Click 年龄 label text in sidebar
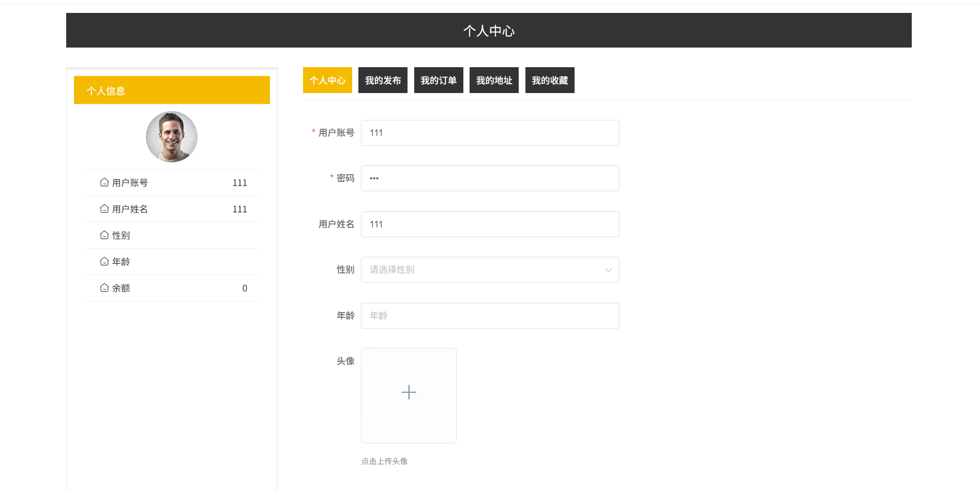This screenshot has width=980, height=491. point(121,262)
